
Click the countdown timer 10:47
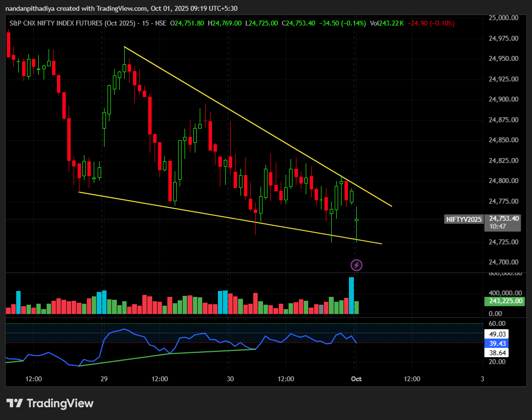497,226
